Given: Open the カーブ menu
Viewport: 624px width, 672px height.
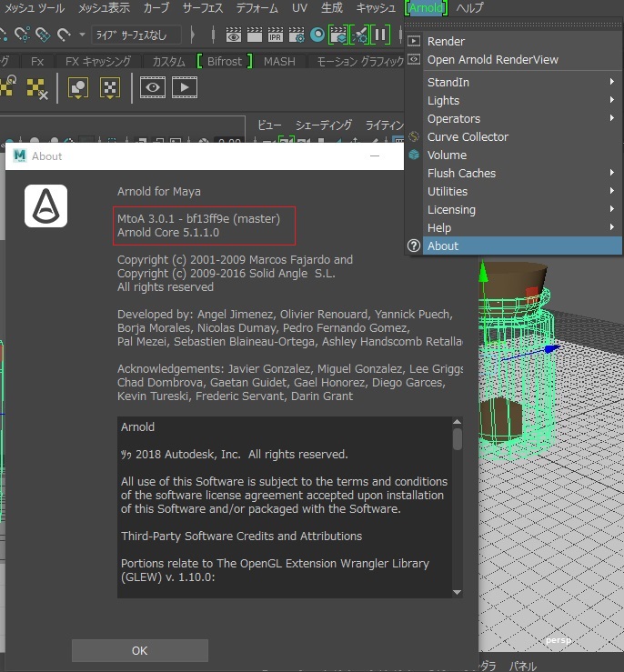Looking at the screenshot, I should tap(156, 8).
